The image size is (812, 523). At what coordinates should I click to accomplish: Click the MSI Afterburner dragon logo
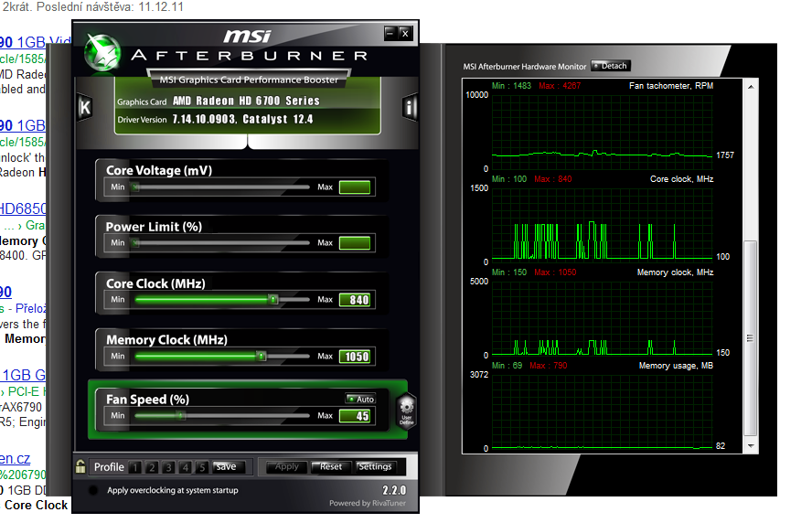(x=102, y=53)
